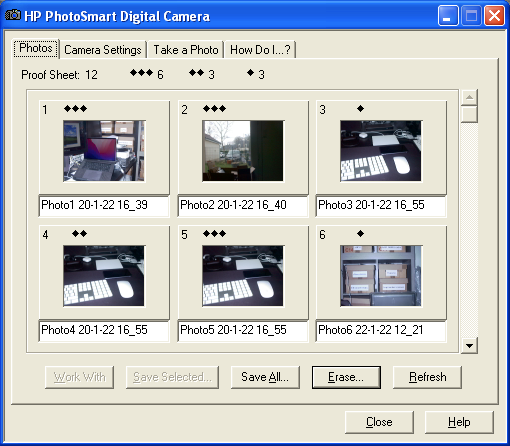Open the Take a Photo tab
This screenshot has width=510, height=446.
pyautogui.click(x=186, y=50)
